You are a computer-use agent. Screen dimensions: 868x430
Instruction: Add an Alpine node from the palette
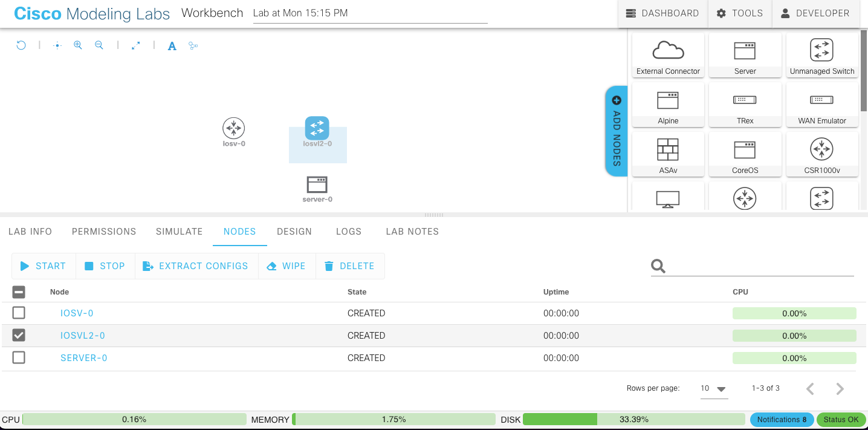[x=668, y=105]
